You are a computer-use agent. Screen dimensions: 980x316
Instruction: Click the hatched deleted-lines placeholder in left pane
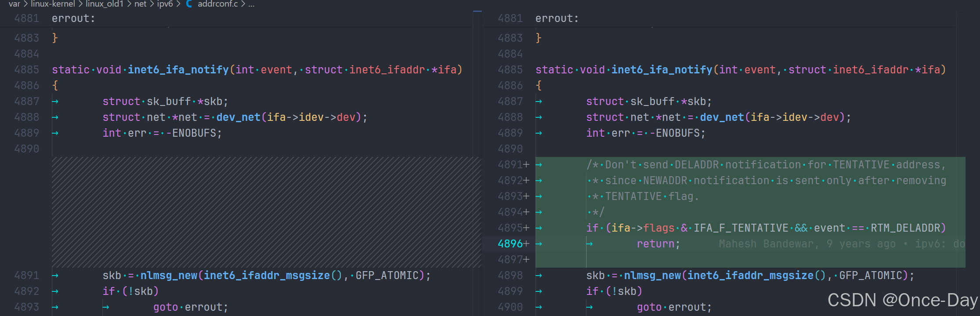(267, 212)
